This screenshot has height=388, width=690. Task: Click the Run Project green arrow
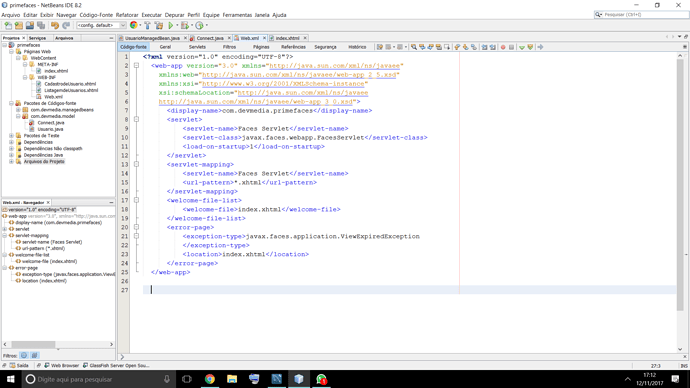171,26
